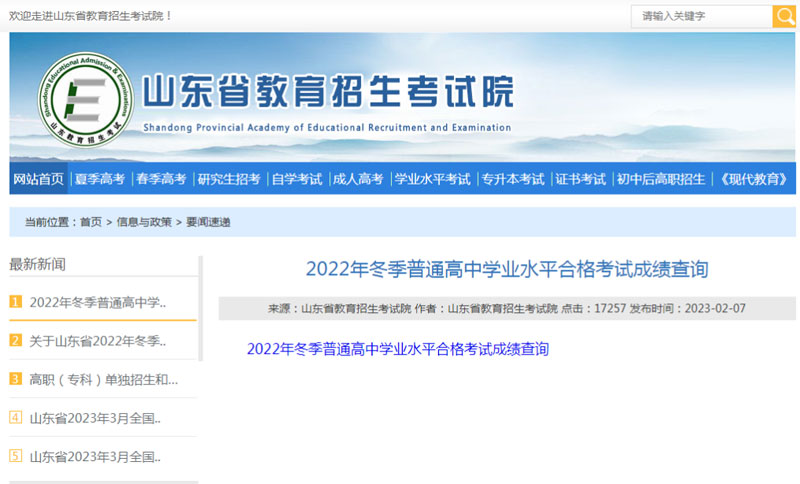This screenshot has width=800, height=484.
Task: Click the number 4 badge in latest news
Action: 16,418
